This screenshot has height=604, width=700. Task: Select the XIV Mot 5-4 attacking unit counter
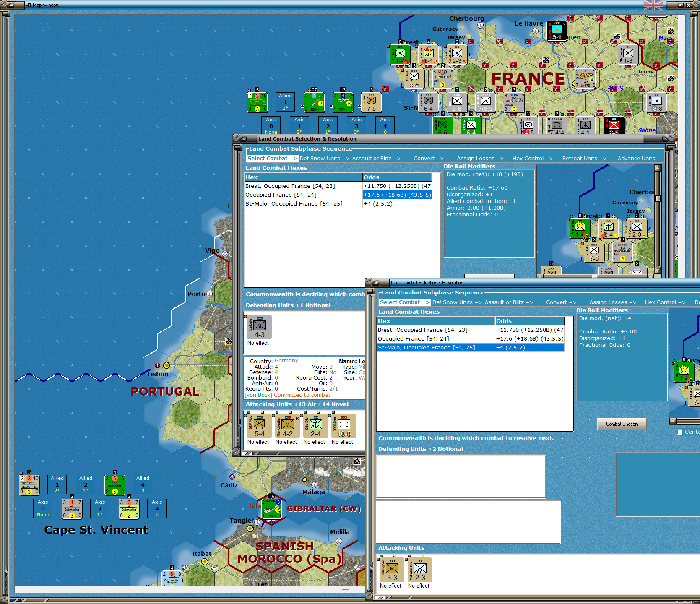[x=259, y=426]
